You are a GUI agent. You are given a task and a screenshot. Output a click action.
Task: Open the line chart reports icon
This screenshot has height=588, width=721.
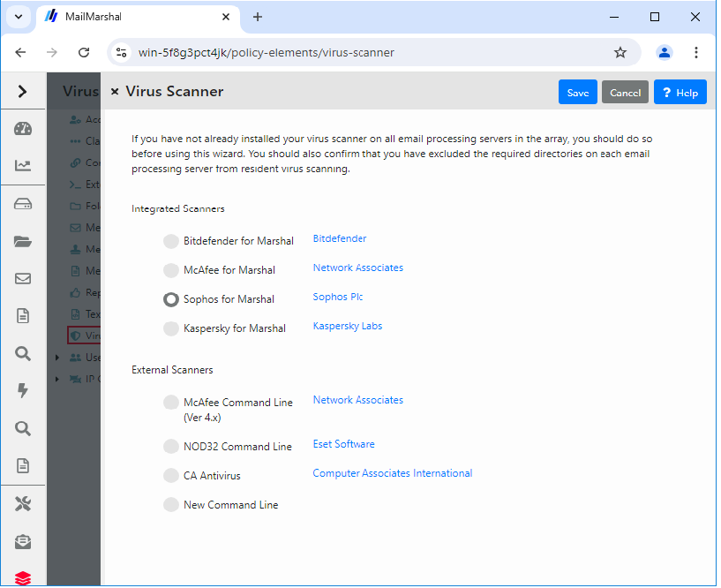23,165
